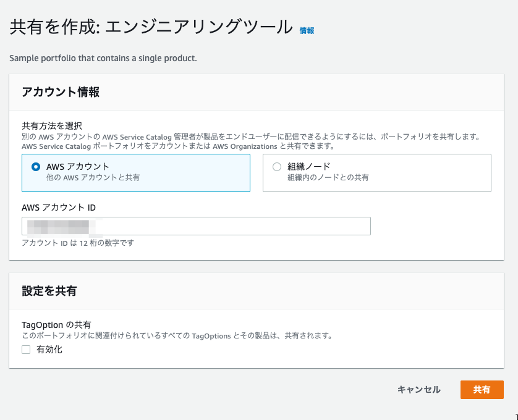This screenshot has height=420, width=518.
Task: Click the アカウント情報 section heading
Action: (61, 92)
